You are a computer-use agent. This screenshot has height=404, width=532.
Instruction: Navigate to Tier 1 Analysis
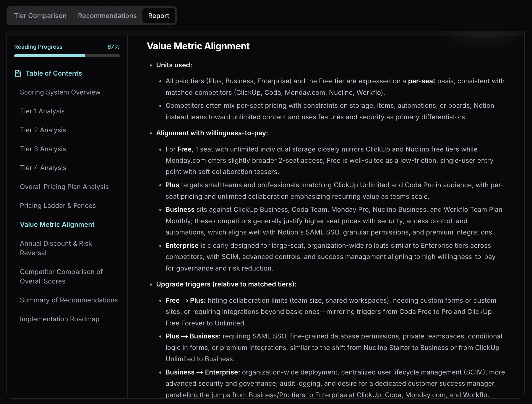point(42,111)
